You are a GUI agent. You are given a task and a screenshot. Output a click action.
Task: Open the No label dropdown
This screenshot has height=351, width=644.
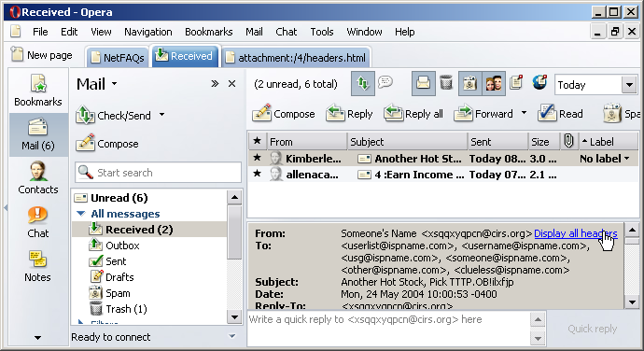point(605,159)
